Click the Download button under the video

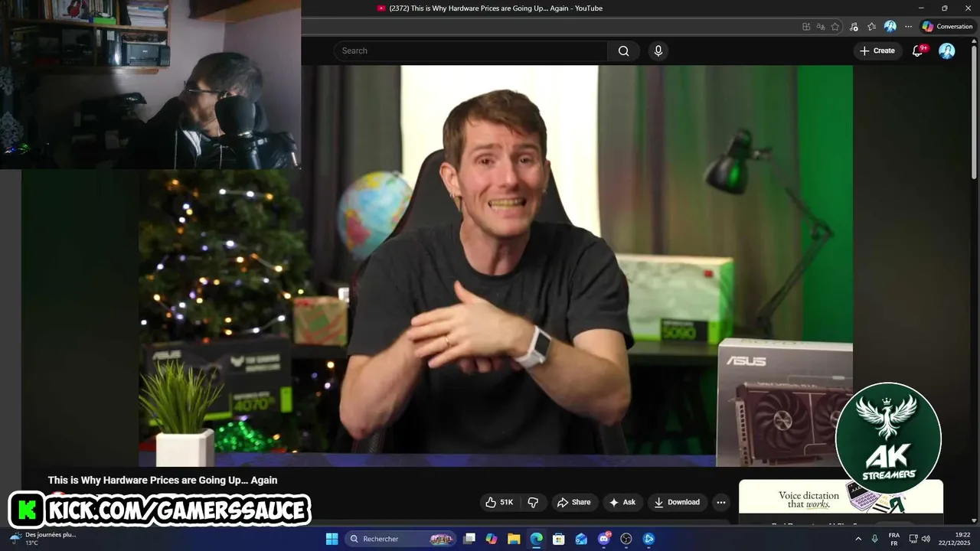coord(676,502)
